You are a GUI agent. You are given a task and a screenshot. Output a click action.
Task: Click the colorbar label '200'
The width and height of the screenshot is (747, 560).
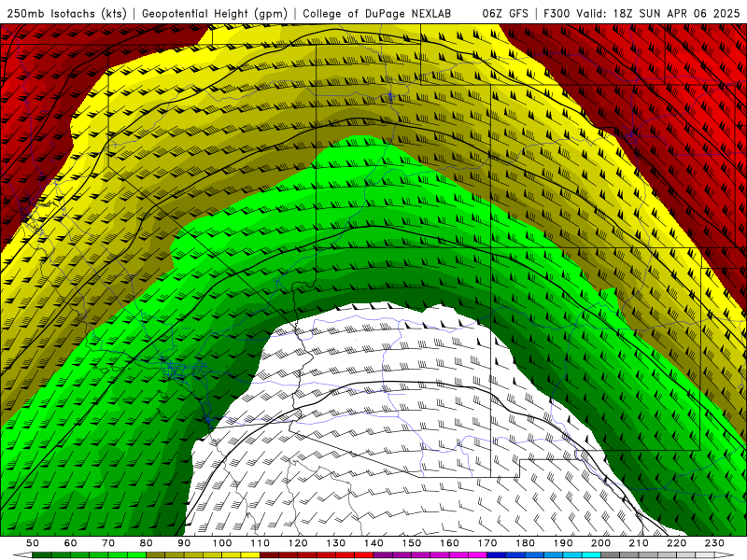coord(601,543)
